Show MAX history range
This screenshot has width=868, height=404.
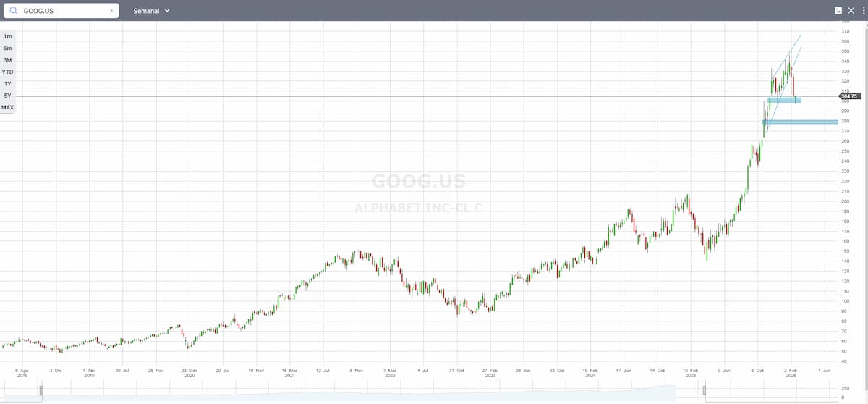coord(7,107)
